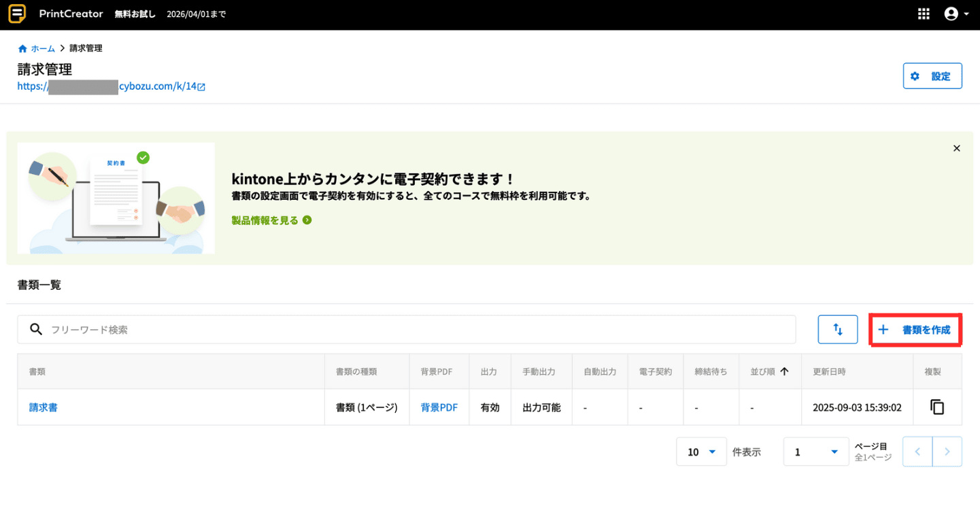The image size is (980, 510).
Task: Open the cybozu.com/k/14 app URL link
Action: [x=107, y=86]
